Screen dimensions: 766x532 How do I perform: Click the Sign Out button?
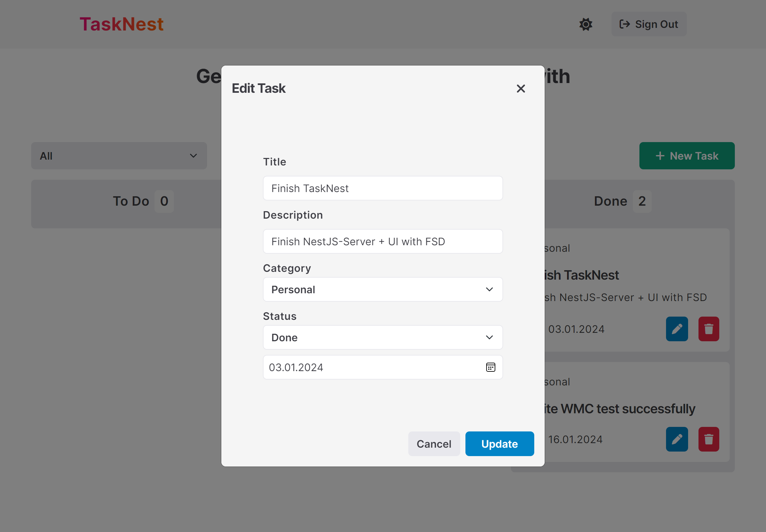point(649,24)
